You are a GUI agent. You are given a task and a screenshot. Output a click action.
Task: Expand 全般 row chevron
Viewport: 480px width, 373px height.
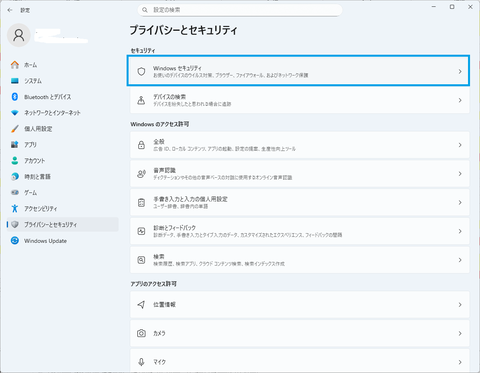tap(460, 145)
